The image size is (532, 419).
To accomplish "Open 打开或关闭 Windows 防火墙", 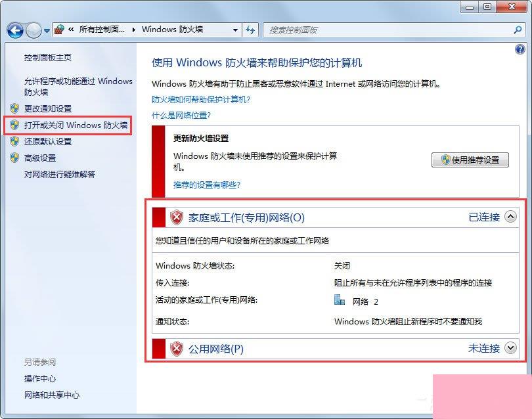I will 76,125.
